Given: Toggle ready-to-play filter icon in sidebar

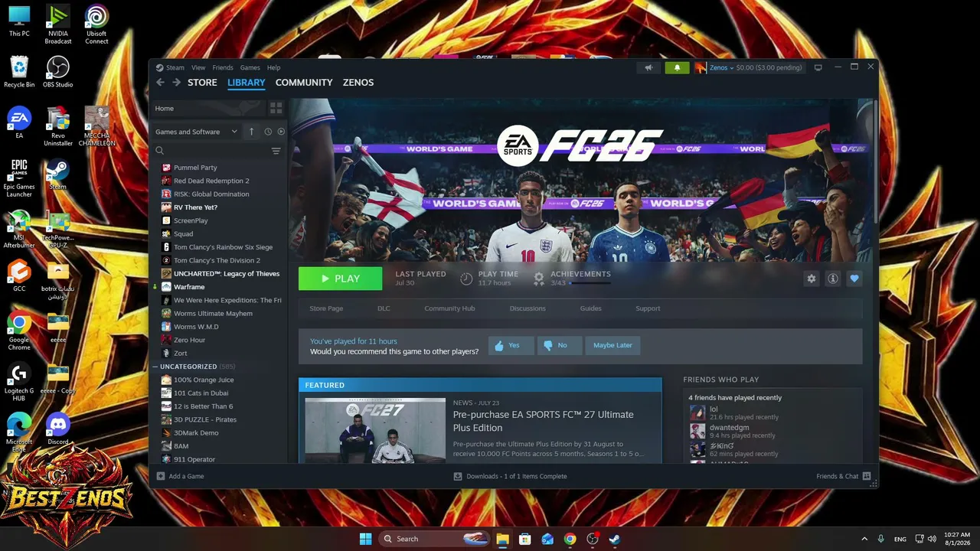Looking at the screenshot, I should tap(281, 132).
